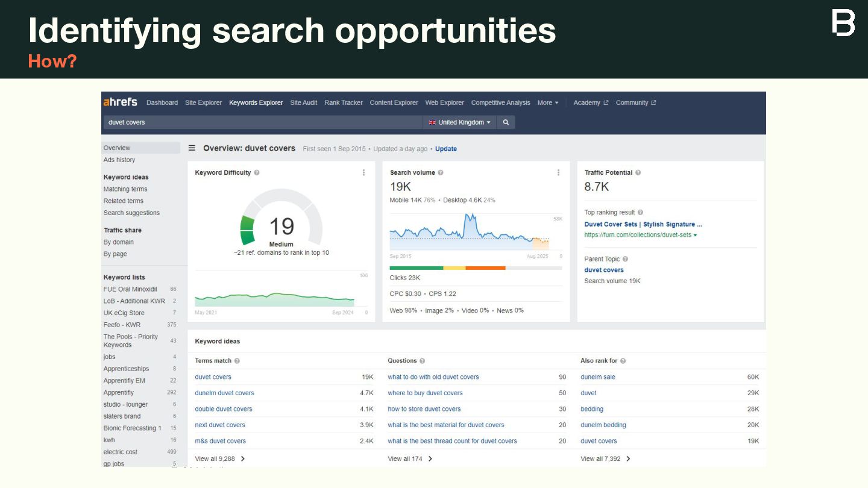Open Traffic share By page
This screenshot has height=488, width=868.
coord(115,254)
